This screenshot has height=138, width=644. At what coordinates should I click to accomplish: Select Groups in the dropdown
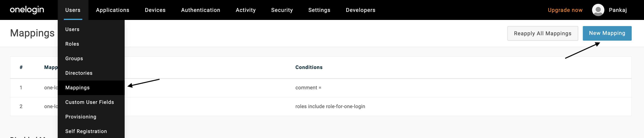91,58
